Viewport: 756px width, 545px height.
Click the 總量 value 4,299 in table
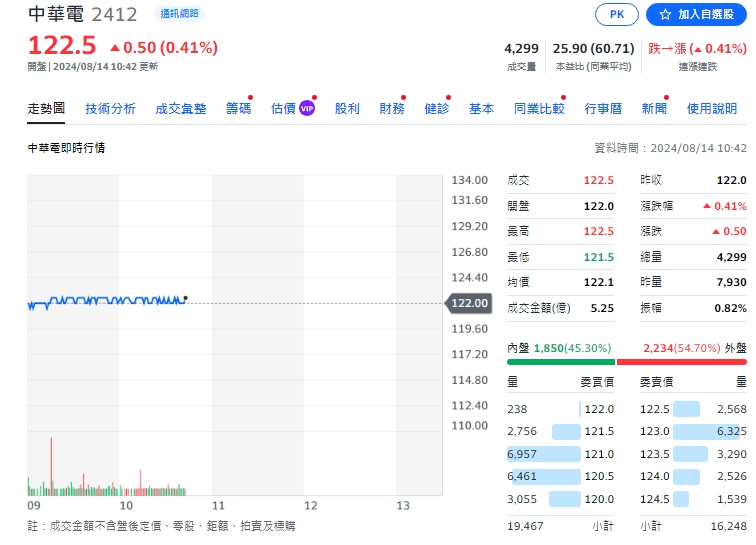[731, 257]
